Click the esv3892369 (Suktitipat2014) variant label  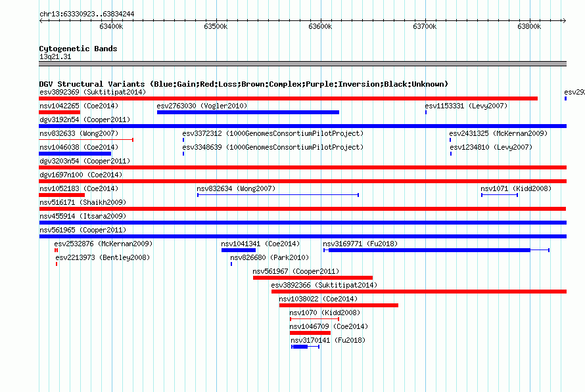[x=93, y=92]
